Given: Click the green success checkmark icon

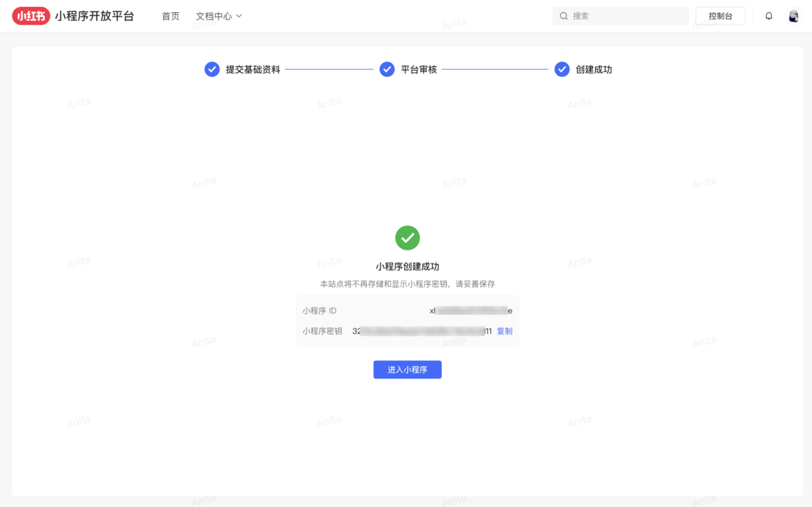Looking at the screenshot, I should point(407,238).
